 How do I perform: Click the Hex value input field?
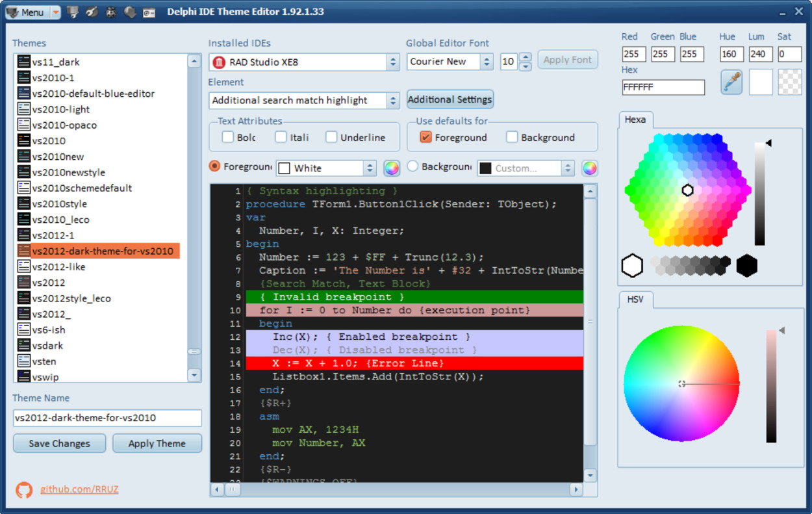coord(663,87)
